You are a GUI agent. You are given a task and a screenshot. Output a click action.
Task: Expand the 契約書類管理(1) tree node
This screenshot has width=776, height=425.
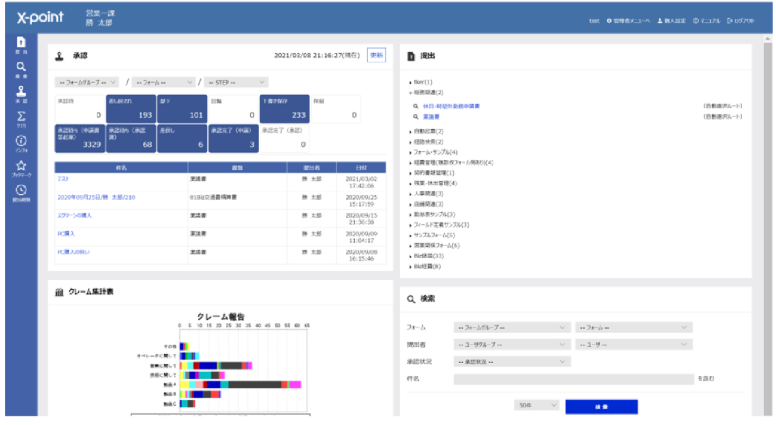pyautogui.click(x=410, y=173)
